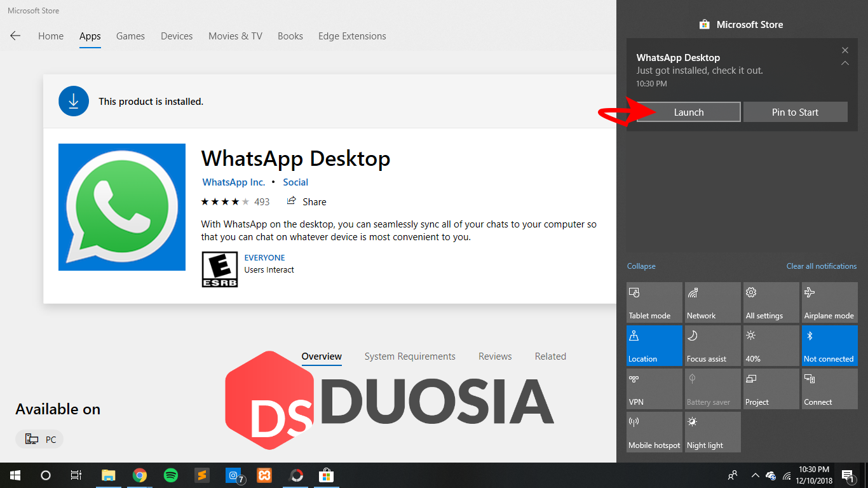
Task: Click the "493" ratings count
Action: [x=262, y=202]
